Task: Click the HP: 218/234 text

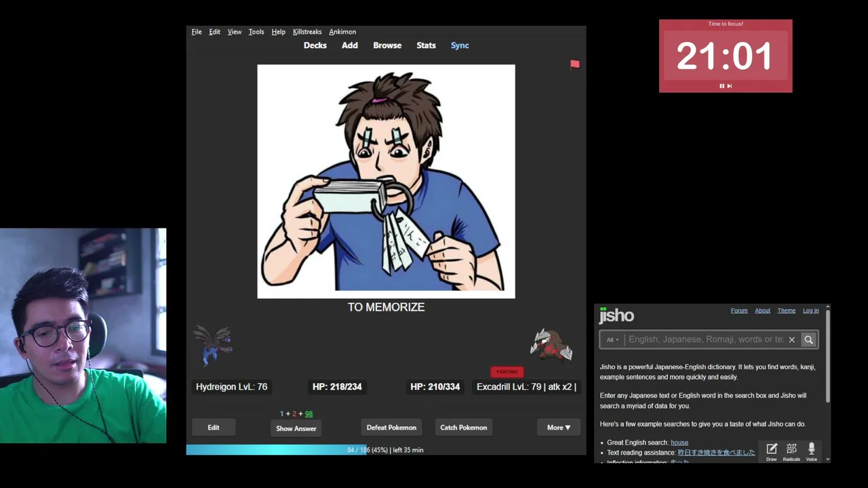Action: pos(337,387)
